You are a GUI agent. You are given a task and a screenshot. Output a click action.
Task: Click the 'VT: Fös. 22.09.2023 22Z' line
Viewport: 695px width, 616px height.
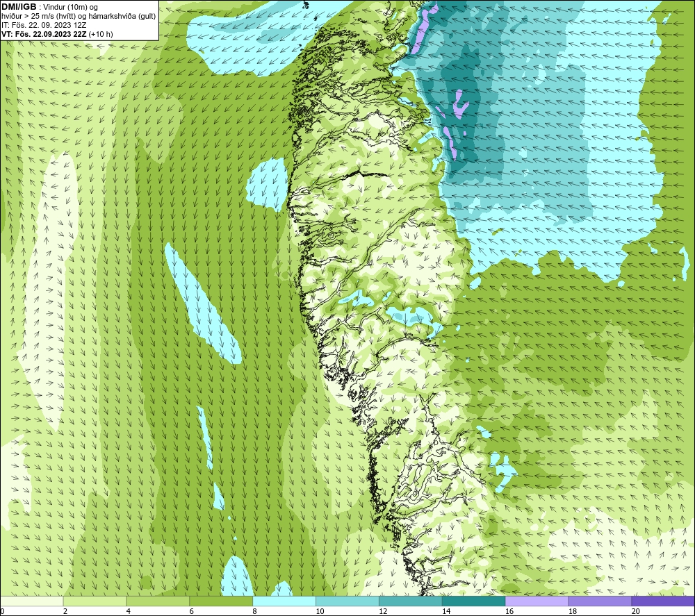[44, 34]
